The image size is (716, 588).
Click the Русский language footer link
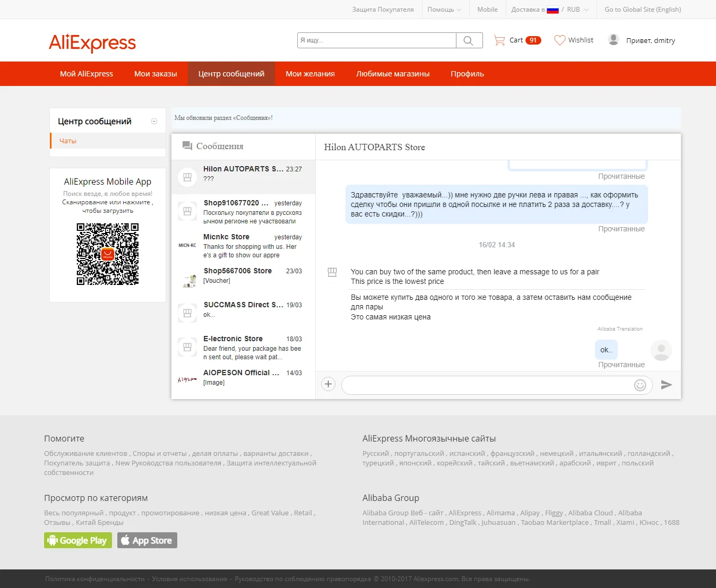376,454
